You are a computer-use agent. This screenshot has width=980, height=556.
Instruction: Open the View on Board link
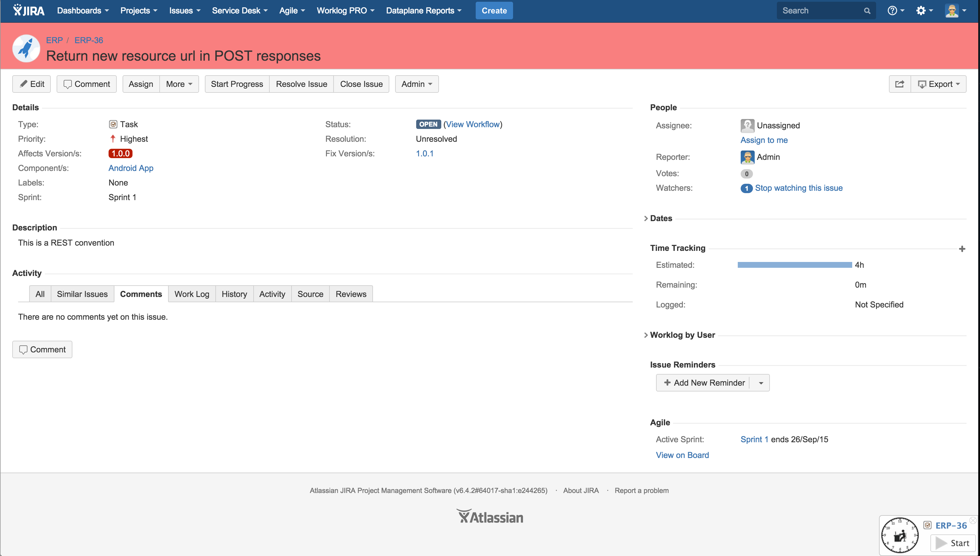click(682, 455)
